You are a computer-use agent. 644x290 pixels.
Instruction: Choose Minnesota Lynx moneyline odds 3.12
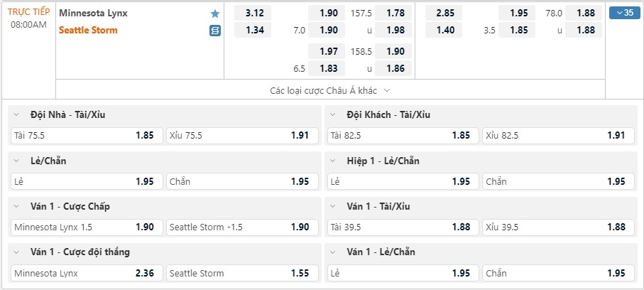pos(253,14)
